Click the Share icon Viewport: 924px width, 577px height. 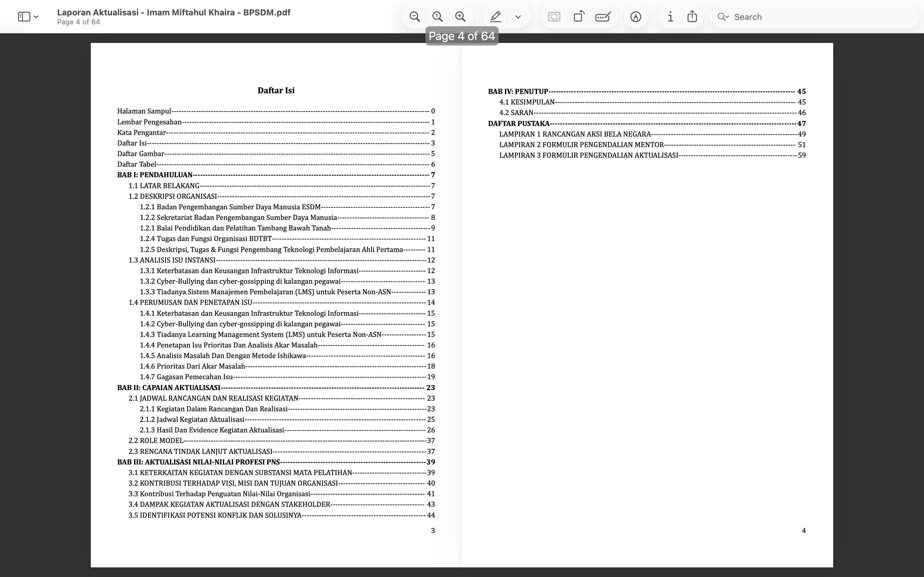pyautogui.click(x=692, y=17)
